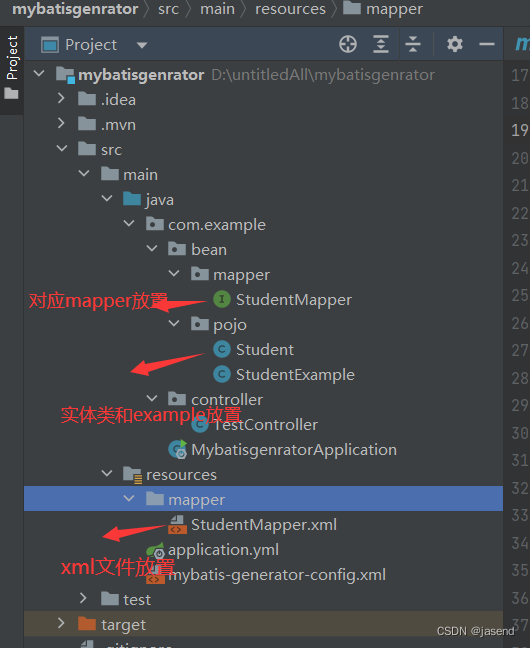The height and width of the screenshot is (648, 530).
Task: Open the Project panel settings gear
Action: tap(455, 44)
